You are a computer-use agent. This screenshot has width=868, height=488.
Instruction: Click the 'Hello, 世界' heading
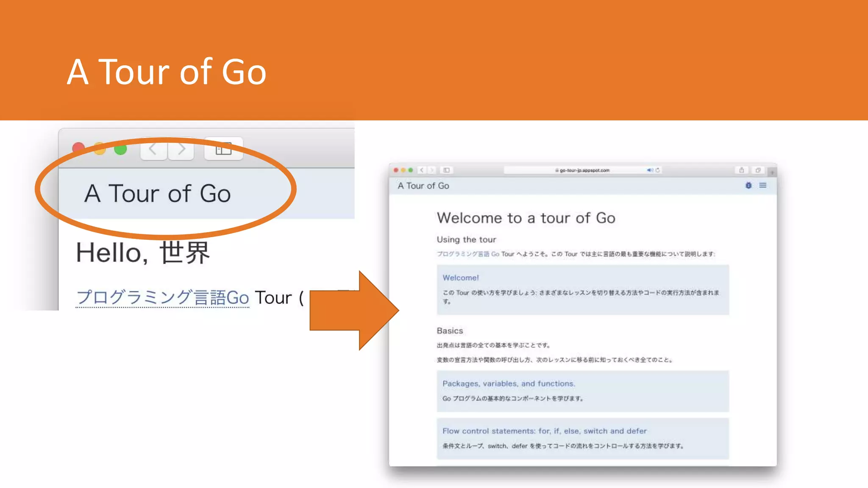tap(142, 252)
